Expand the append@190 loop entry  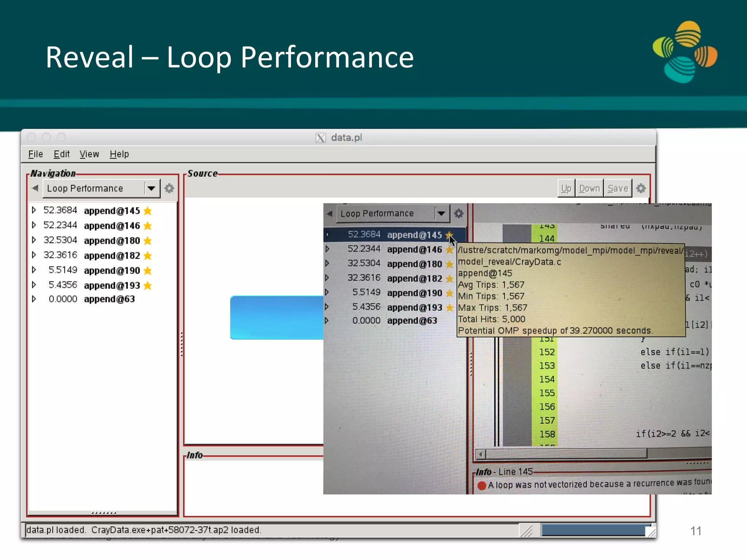pos(34,270)
